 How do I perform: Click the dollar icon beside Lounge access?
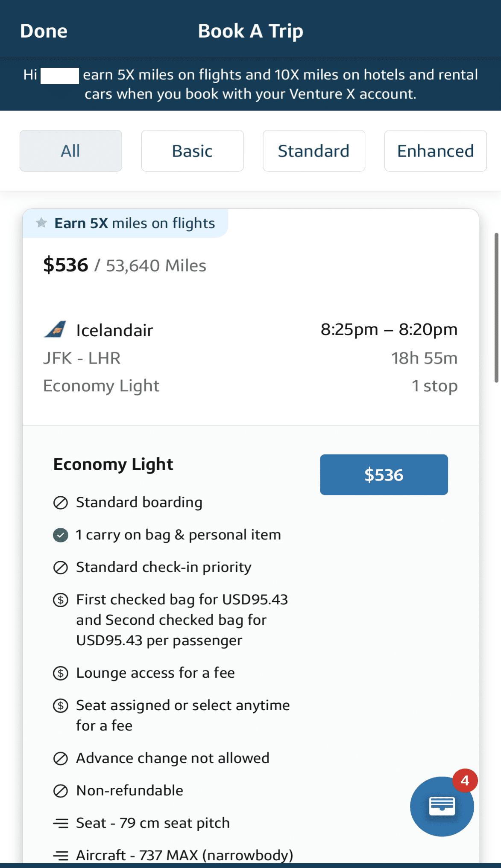click(61, 673)
